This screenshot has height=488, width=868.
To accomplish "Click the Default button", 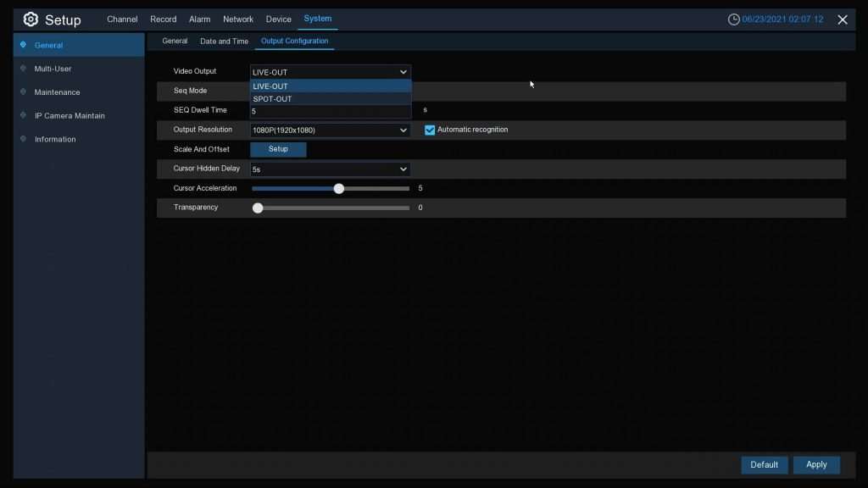I will coord(764,465).
